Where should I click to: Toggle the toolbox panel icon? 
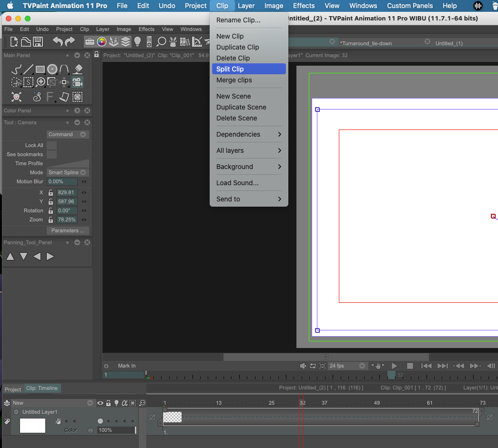[x=90, y=41]
